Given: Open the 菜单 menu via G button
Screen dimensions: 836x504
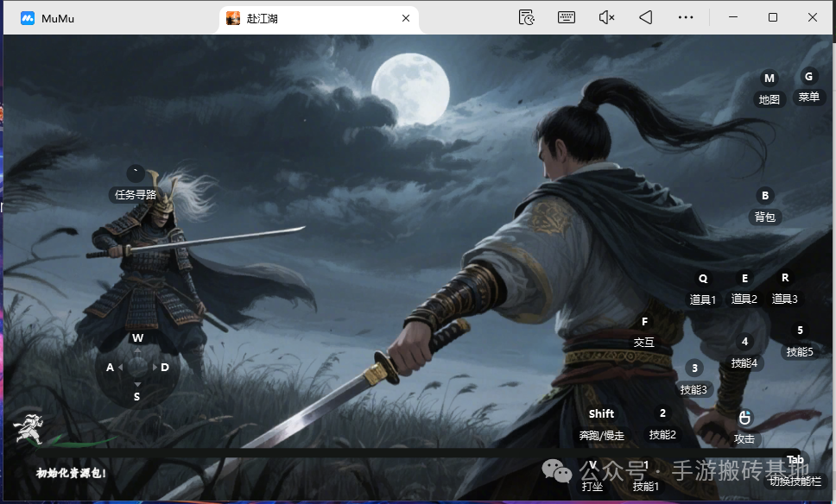Looking at the screenshot, I should click(x=808, y=77).
